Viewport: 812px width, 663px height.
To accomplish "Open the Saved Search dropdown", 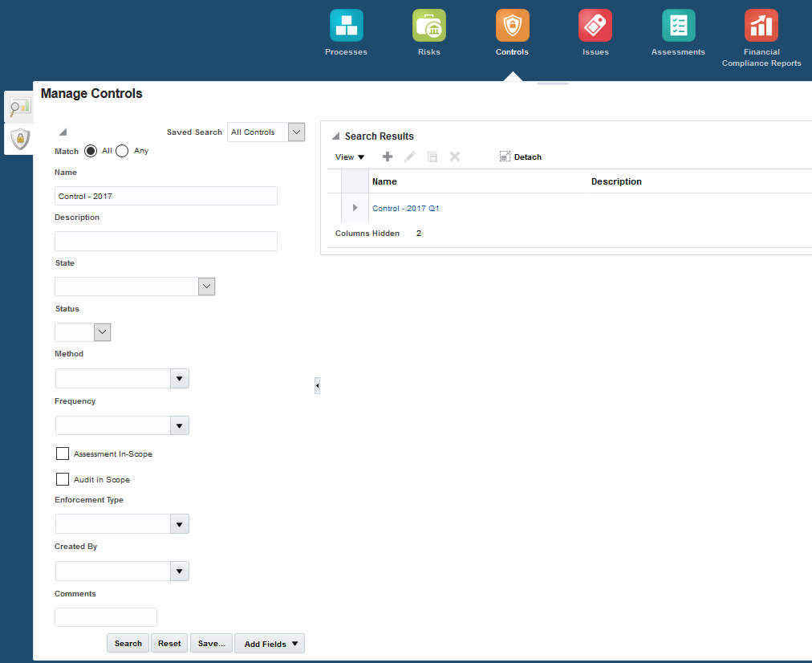I will [x=295, y=132].
